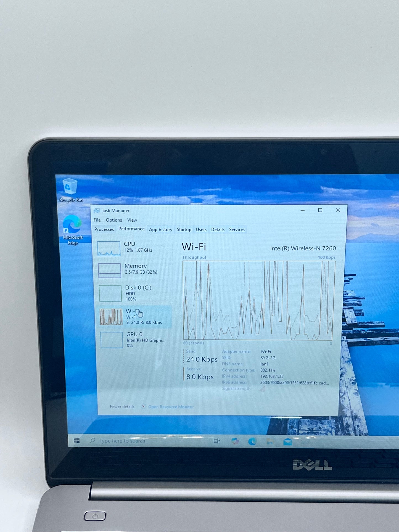The height and width of the screenshot is (532, 399).
Task: Close the Task Manager window
Action: (x=338, y=210)
